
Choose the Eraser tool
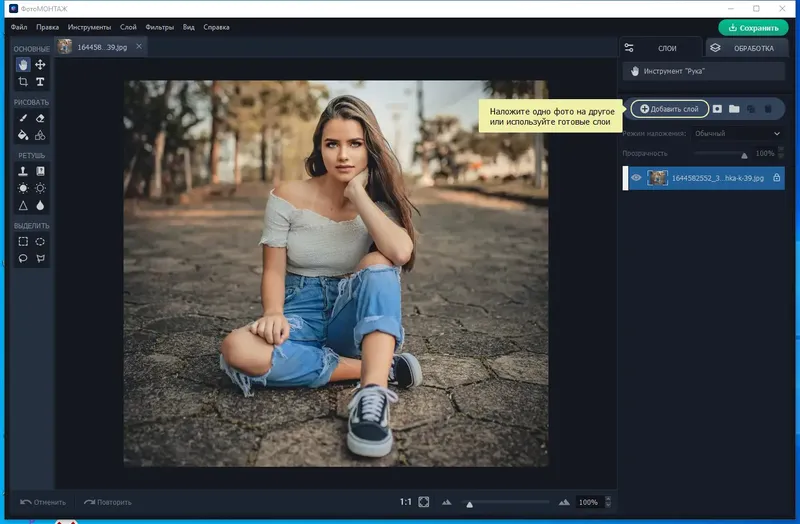coord(40,118)
